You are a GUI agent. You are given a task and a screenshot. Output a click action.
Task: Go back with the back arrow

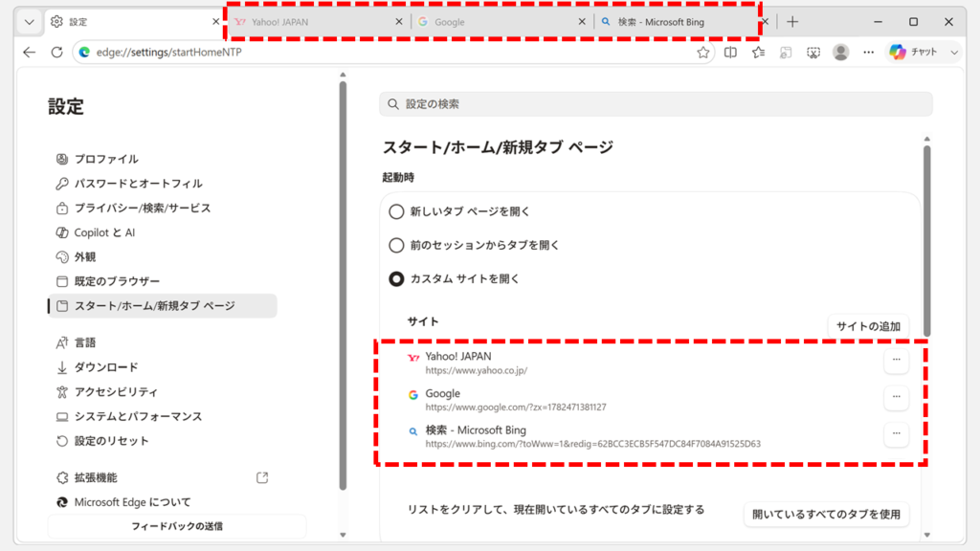(x=30, y=53)
